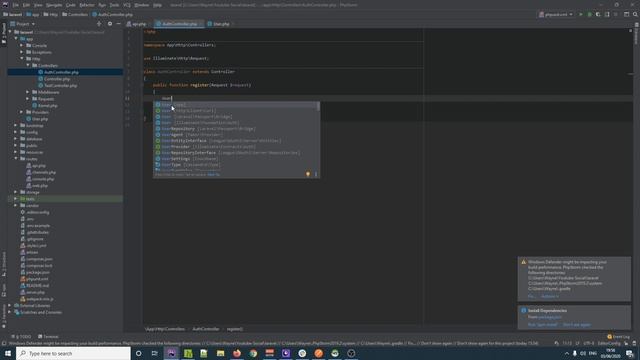Screen dimensions: 640x360
Task: Open the Refactor menu
Action: 87,5
